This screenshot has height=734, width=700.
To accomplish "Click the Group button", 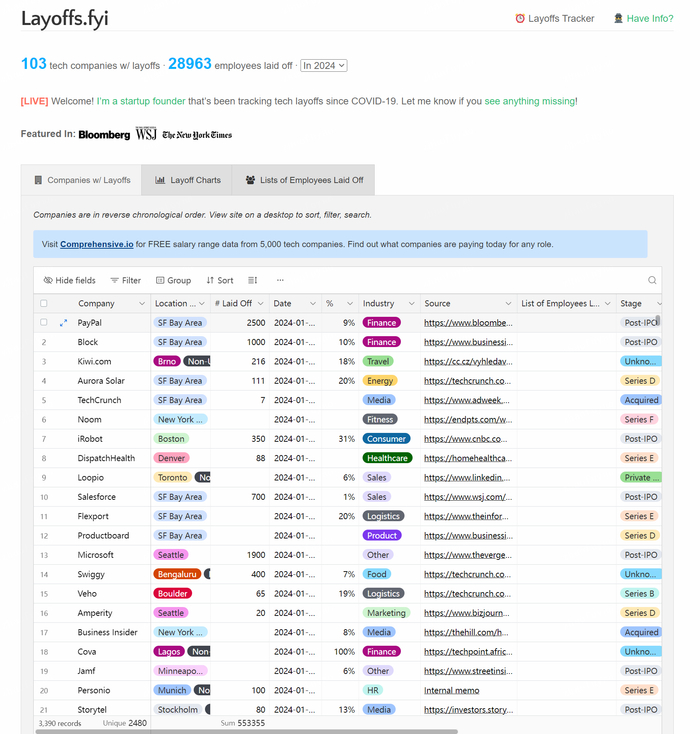I will (173, 280).
